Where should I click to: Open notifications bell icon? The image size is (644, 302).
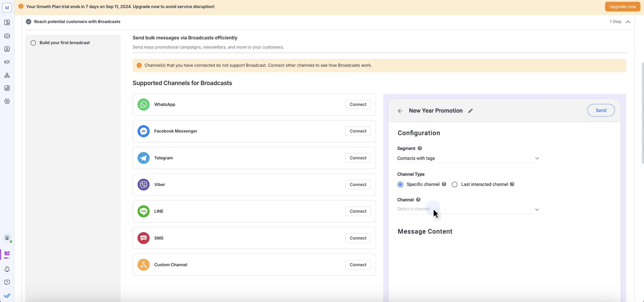coord(7,269)
